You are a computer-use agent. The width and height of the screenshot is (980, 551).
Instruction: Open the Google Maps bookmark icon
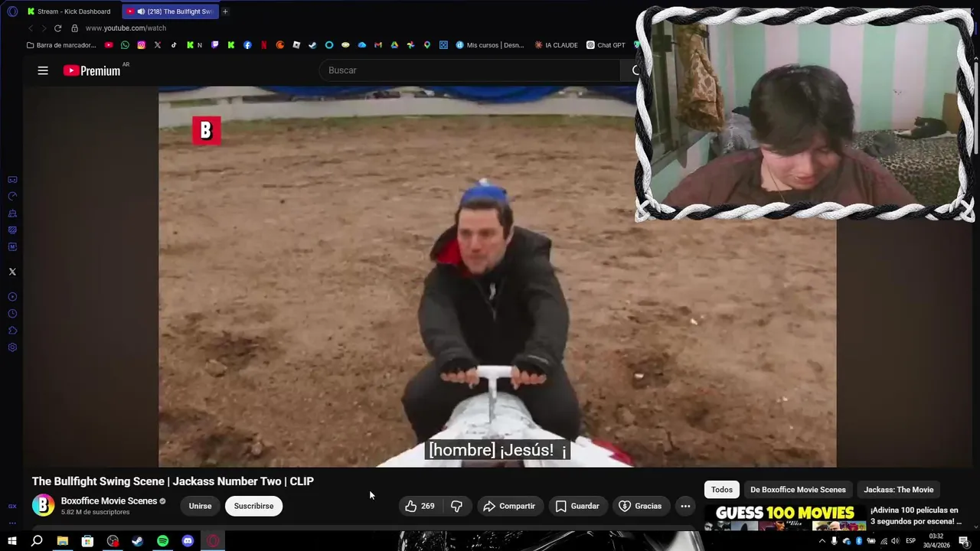point(427,45)
